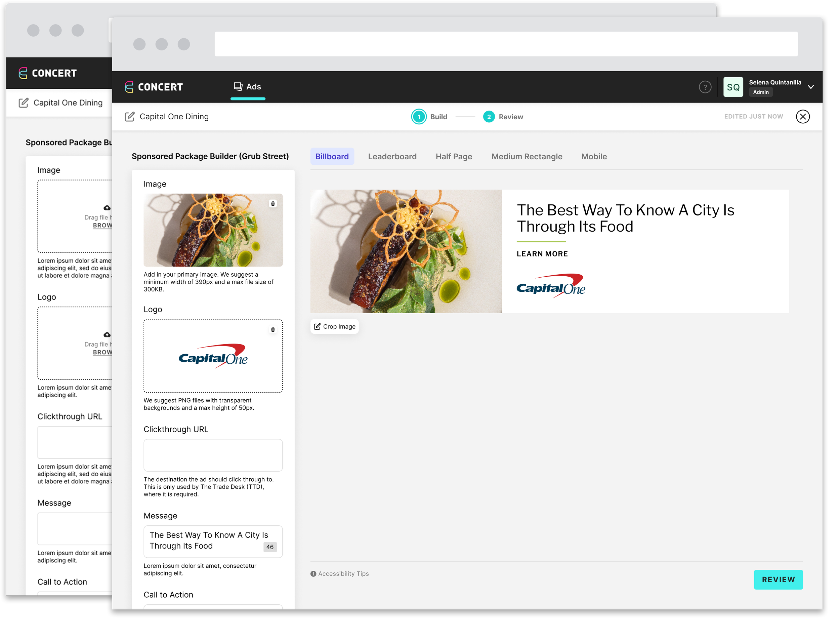Click the Clickthrough URL input field
Viewport: 840px width, 639px height.
tap(213, 455)
